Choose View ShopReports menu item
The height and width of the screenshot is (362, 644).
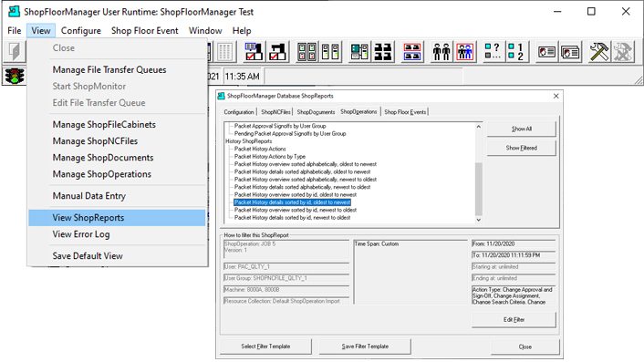coord(117,218)
